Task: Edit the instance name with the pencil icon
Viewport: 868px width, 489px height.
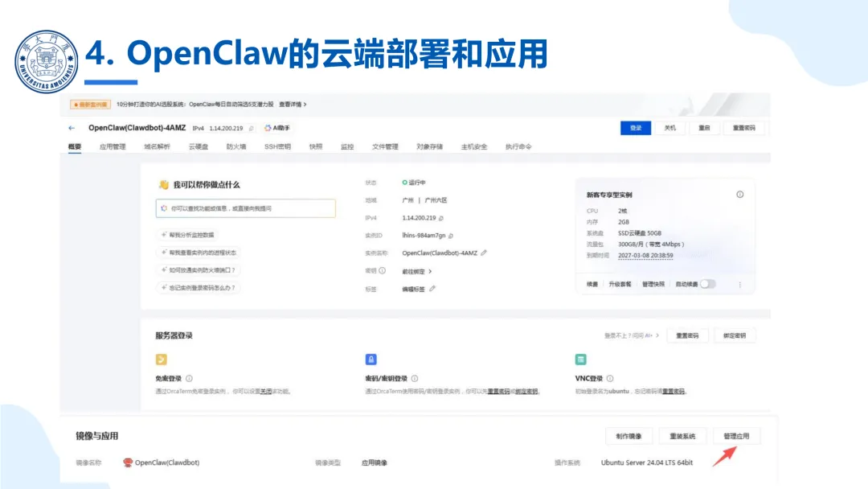Action: point(484,253)
